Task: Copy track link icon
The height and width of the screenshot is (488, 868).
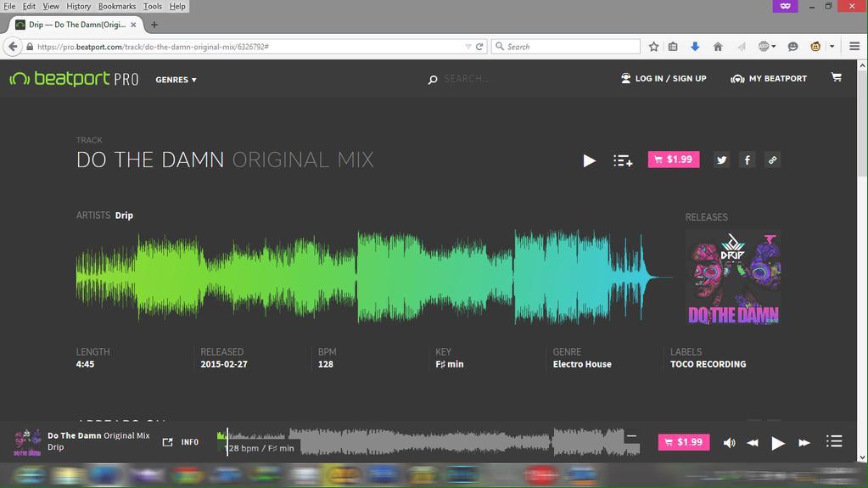Action: [772, 160]
